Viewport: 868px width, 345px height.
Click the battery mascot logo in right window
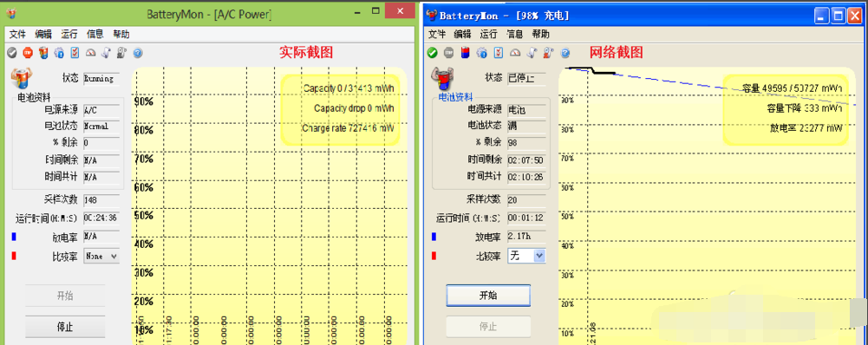pyautogui.click(x=444, y=78)
